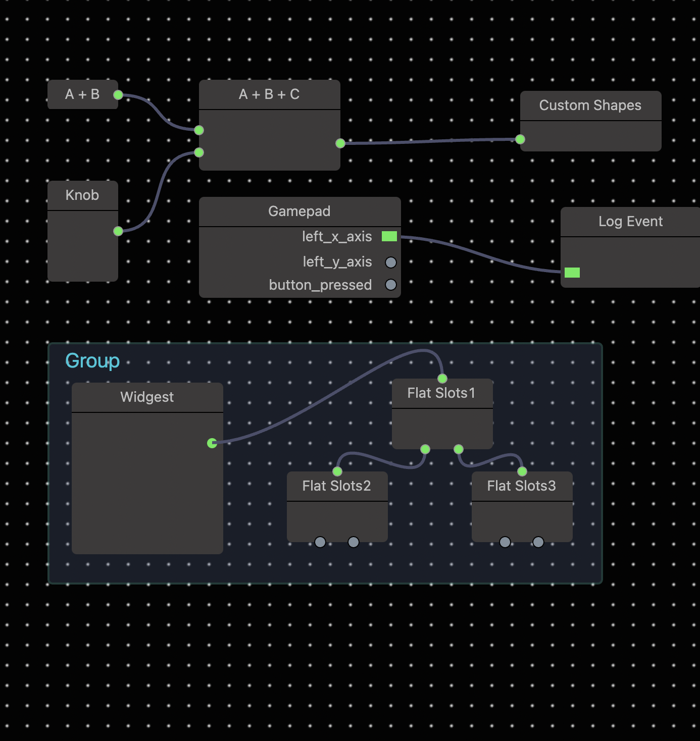
Task: Select the Knob node title
Action: pos(82,195)
